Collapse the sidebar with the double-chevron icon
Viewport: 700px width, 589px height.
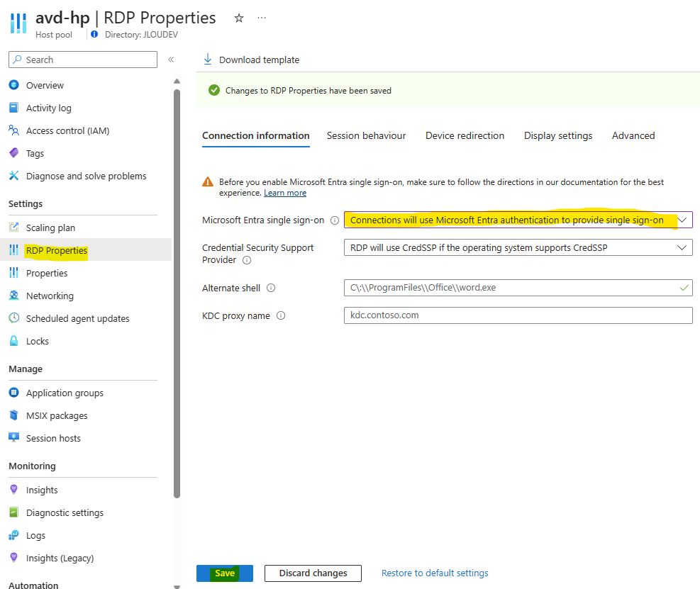(x=171, y=60)
